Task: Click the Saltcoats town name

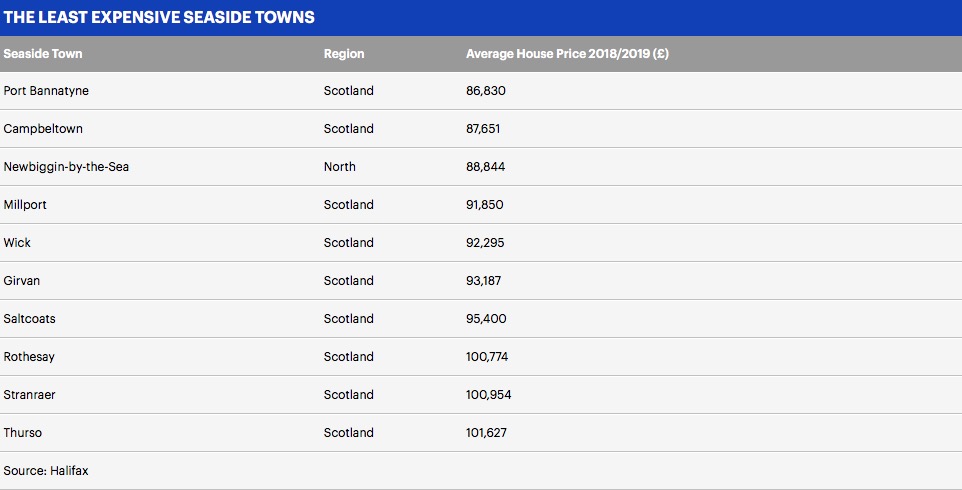Action: click(30, 319)
